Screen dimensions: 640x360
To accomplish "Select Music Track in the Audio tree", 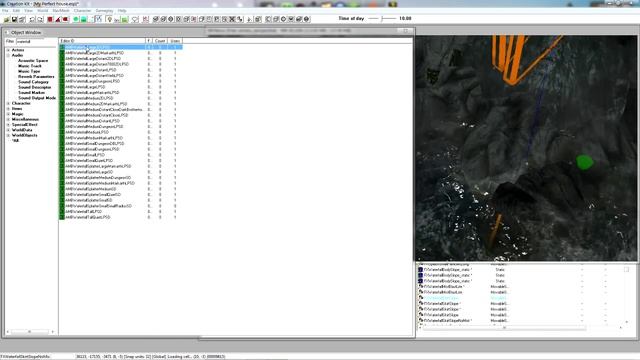I will tap(30, 66).
